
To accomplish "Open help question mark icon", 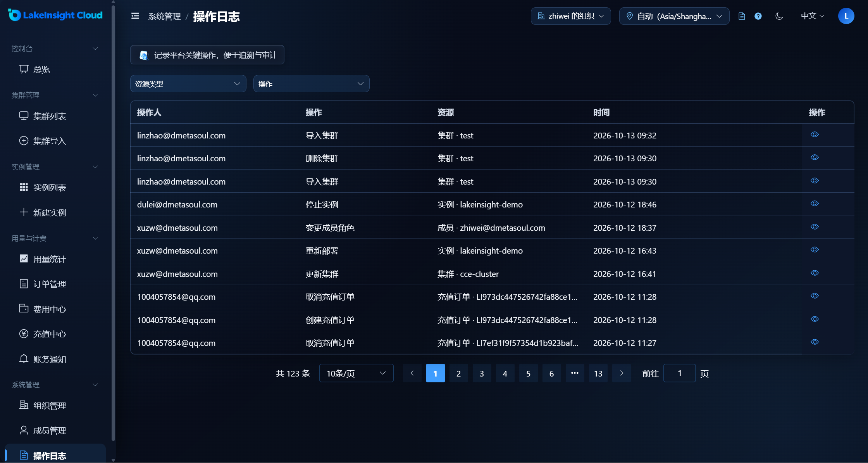I will 758,16.
